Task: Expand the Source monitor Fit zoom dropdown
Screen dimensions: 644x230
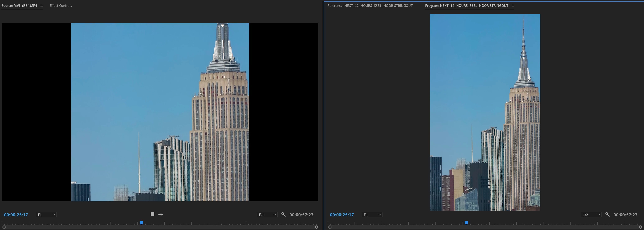Action: [46, 215]
